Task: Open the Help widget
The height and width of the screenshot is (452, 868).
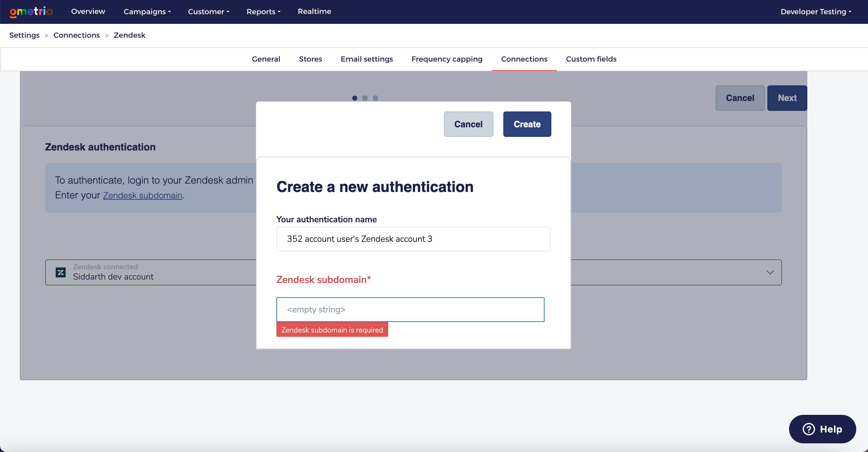Action: tap(822, 429)
